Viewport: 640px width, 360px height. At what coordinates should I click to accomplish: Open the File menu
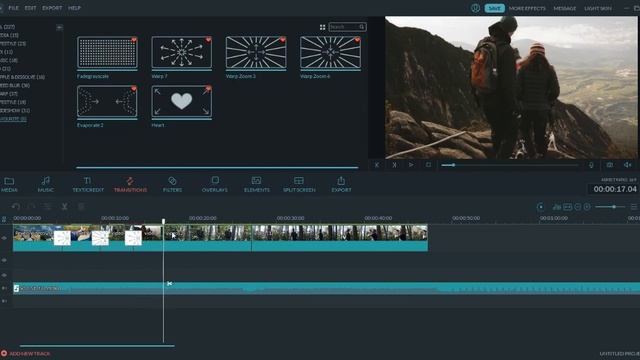(13, 8)
